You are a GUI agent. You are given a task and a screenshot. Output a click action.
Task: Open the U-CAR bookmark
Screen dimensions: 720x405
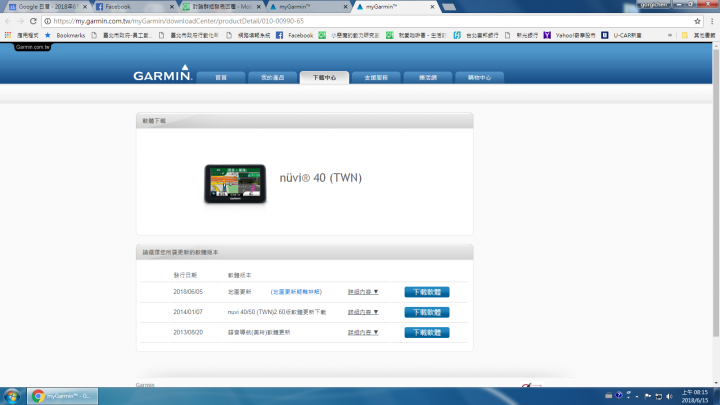click(621, 35)
